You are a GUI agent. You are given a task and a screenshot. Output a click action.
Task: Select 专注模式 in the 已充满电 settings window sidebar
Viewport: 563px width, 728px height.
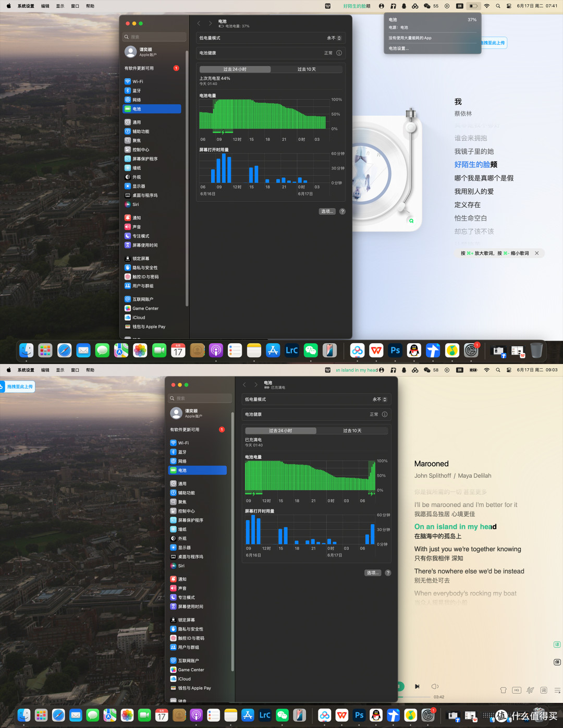coord(198,597)
